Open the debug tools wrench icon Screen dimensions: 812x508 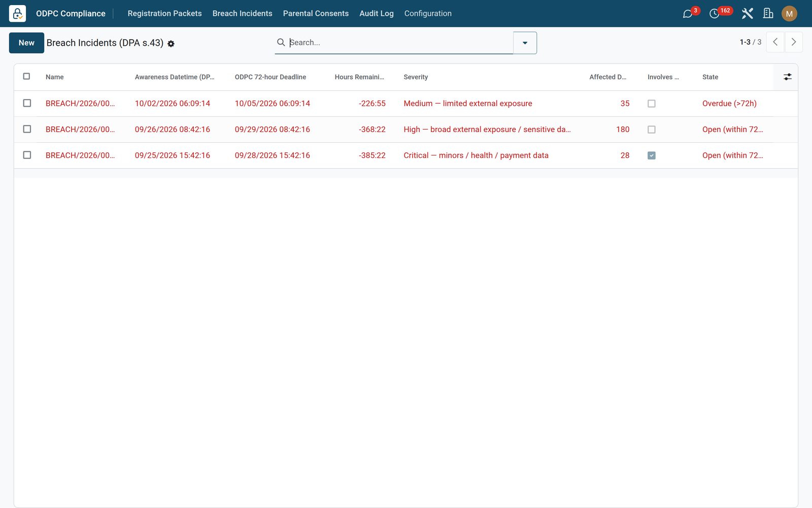(747, 14)
